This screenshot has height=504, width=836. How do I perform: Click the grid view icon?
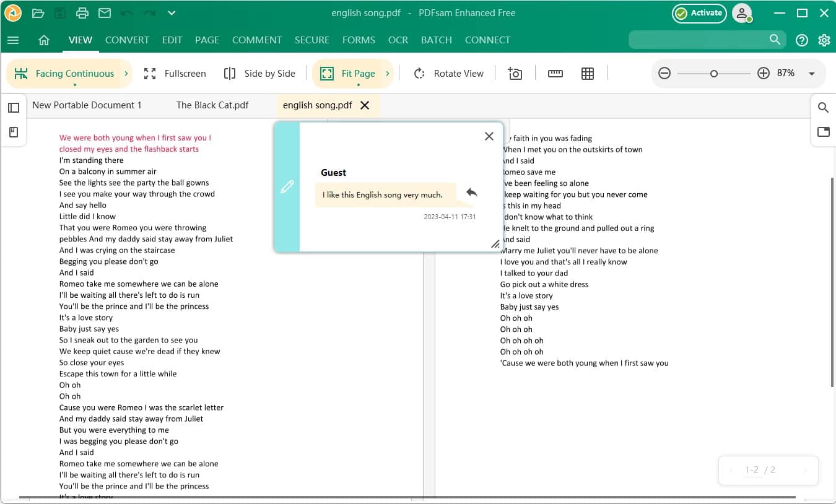[587, 73]
